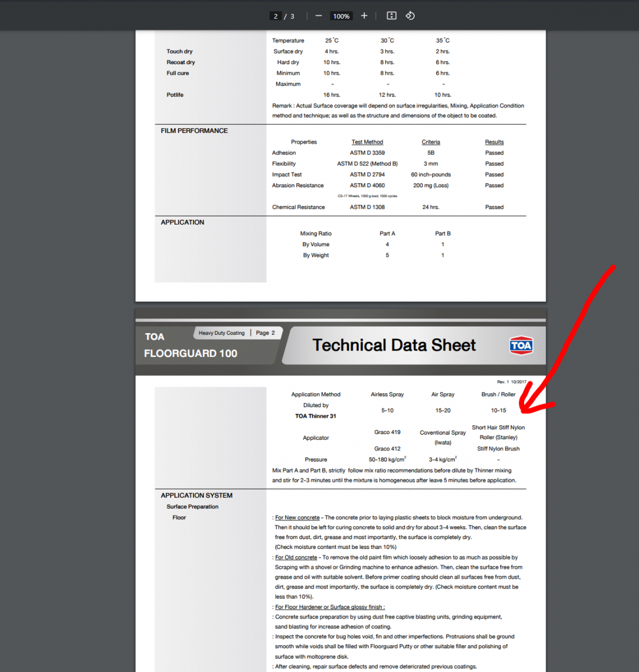Click the Brush / Roller column header
The height and width of the screenshot is (672, 639).
click(x=498, y=394)
